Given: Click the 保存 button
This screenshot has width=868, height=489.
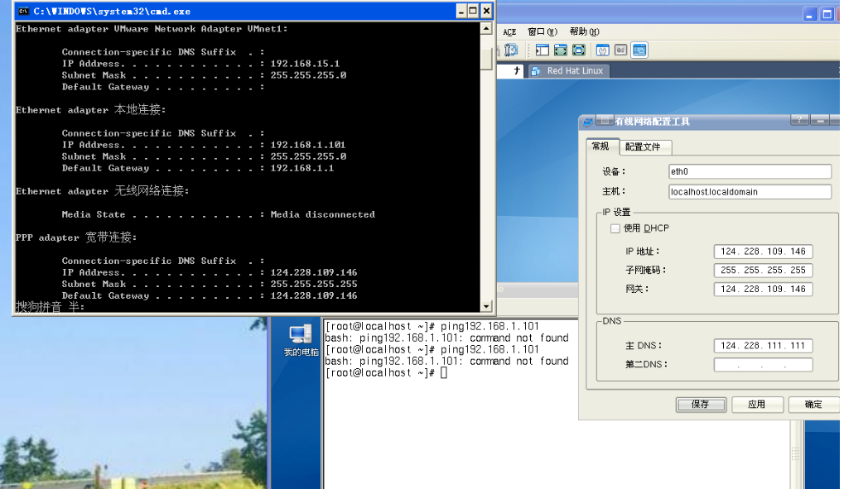Looking at the screenshot, I should (x=700, y=405).
